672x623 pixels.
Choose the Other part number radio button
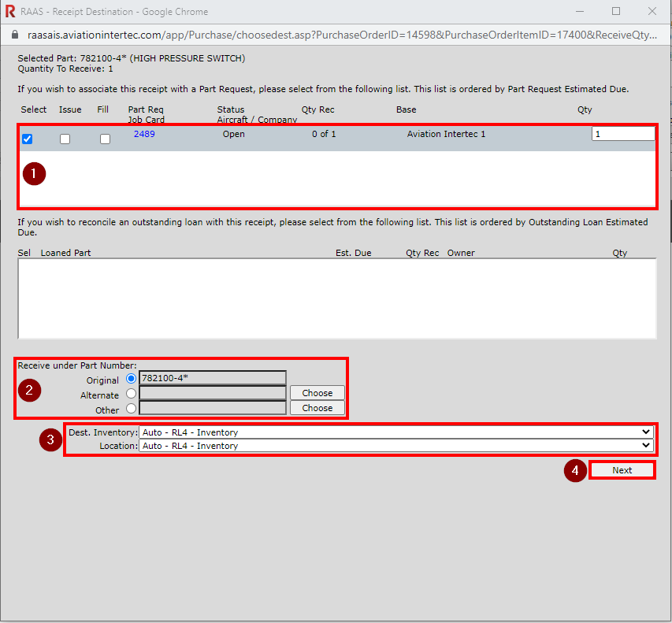(131, 408)
